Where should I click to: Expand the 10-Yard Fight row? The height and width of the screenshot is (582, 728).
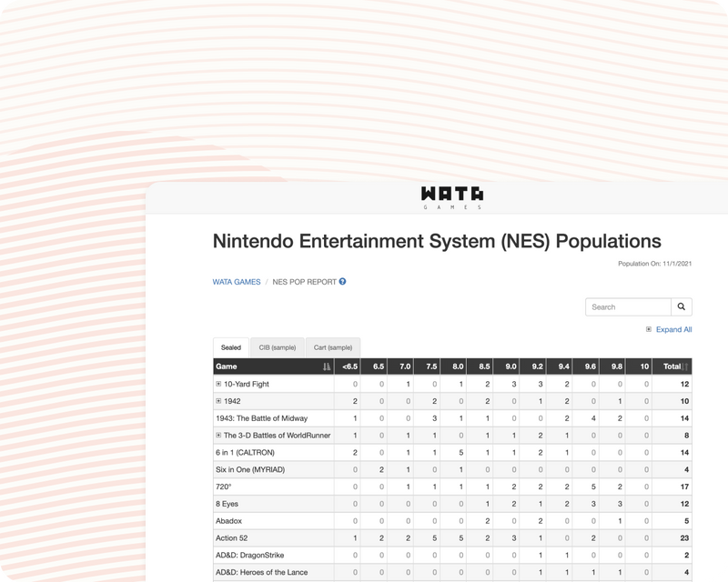coord(218,384)
